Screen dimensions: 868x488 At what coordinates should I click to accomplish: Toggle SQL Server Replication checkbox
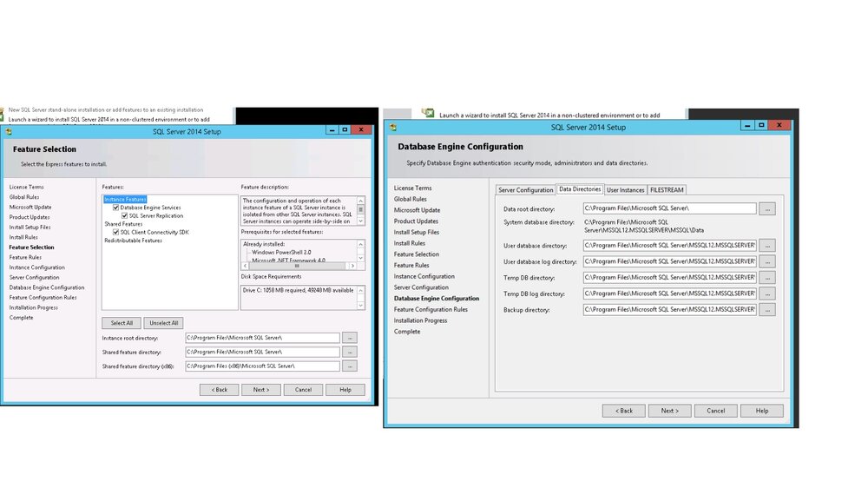pos(124,215)
